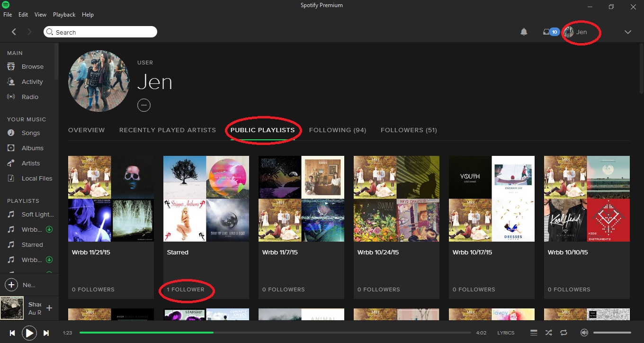This screenshot has width=644, height=343.
Task: Open notifications via the bell icon
Action: (524, 32)
